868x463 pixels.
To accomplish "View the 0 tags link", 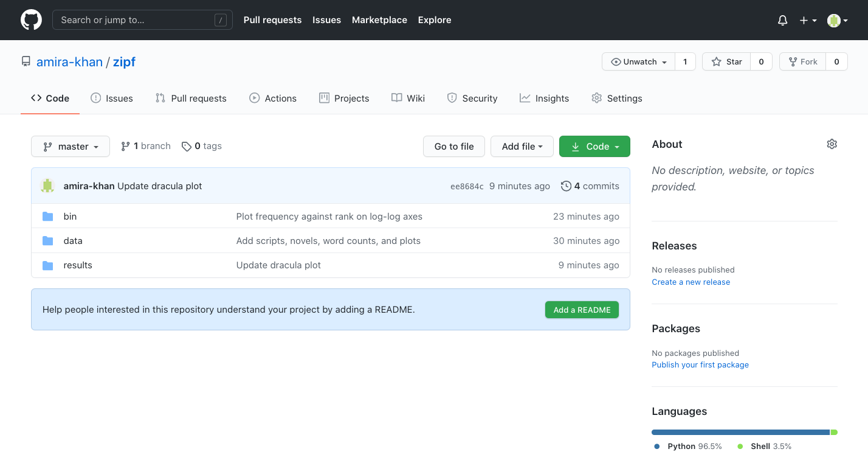I will coord(202,146).
